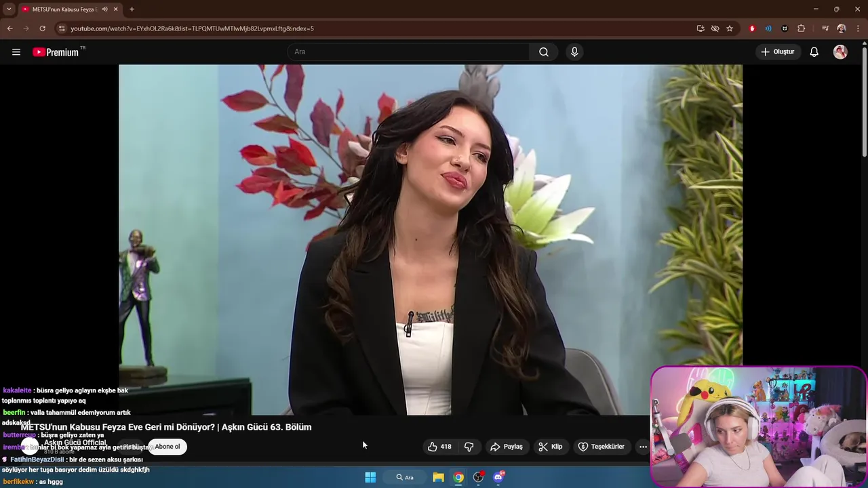This screenshot has width=868, height=488.
Task: Bookmark this page with the star icon
Action: [x=730, y=28]
